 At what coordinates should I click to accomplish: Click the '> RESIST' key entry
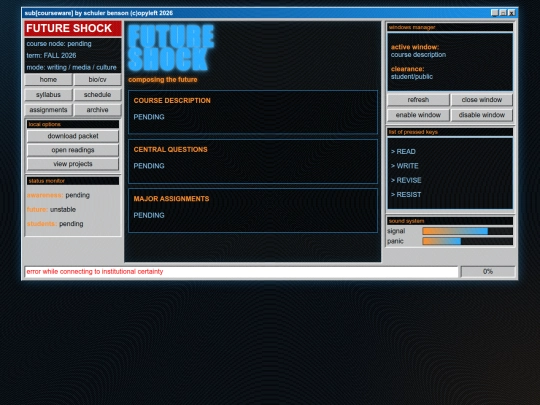pyautogui.click(x=406, y=195)
